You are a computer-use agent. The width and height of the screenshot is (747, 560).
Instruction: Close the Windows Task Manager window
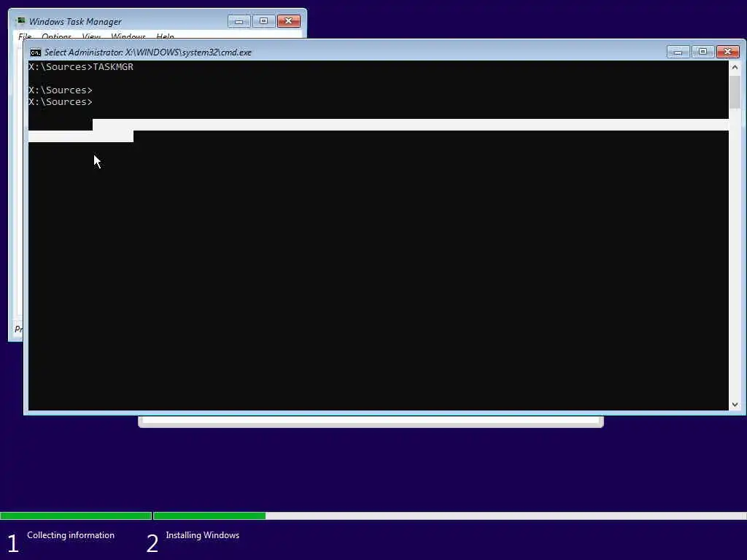point(288,21)
